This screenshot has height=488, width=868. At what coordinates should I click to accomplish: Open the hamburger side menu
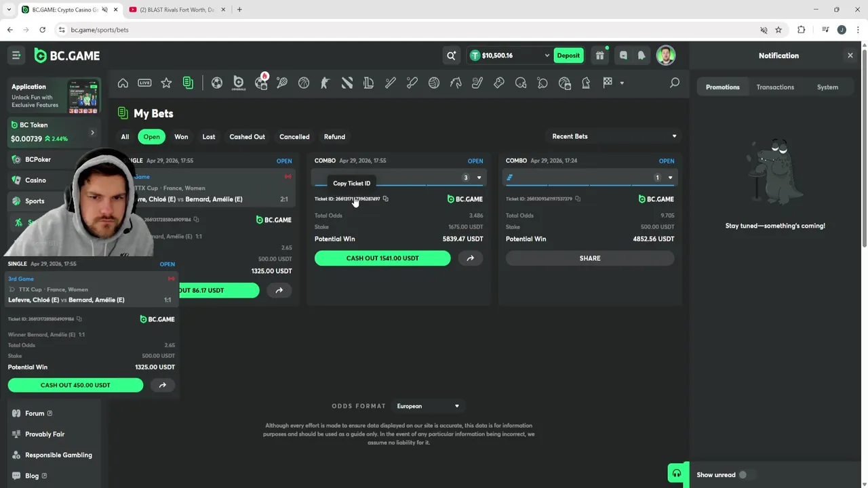pos(16,56)
